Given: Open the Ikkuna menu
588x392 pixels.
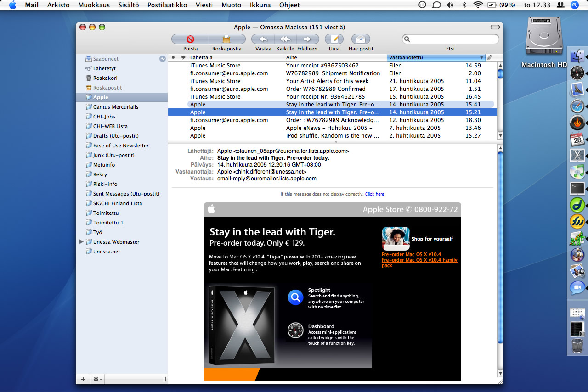Looking at the screenshot, I should coord(260,5).
